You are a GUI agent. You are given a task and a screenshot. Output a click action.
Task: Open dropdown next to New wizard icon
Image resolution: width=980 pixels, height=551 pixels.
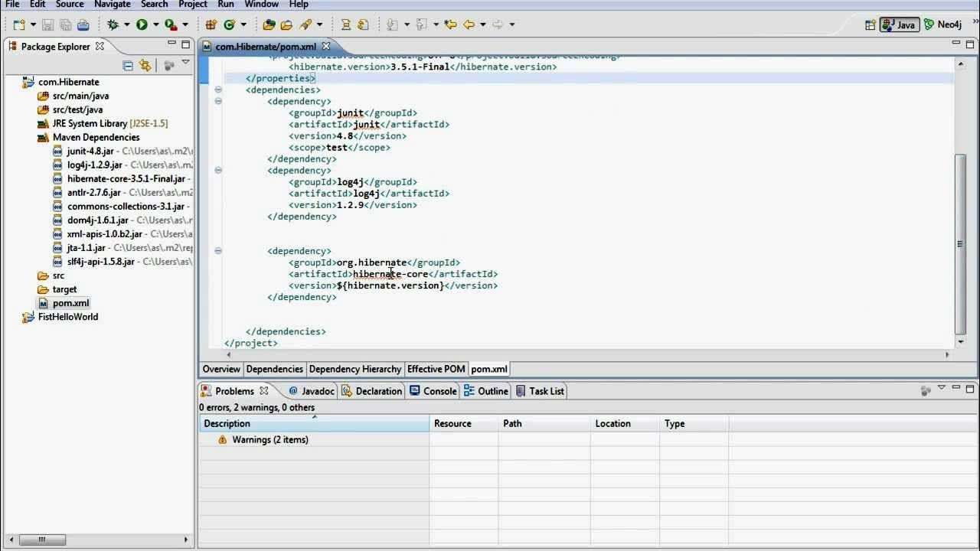33,24
